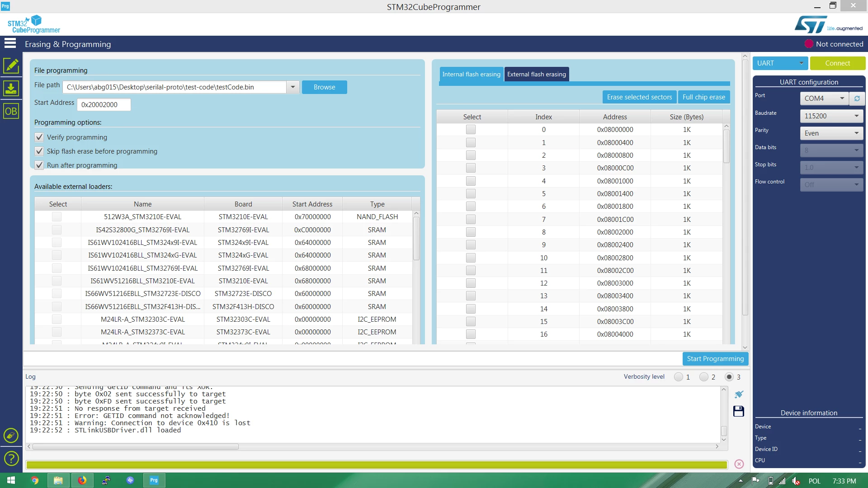Open Option Bytes OB icon
The image size is (868, 488).
11,111
